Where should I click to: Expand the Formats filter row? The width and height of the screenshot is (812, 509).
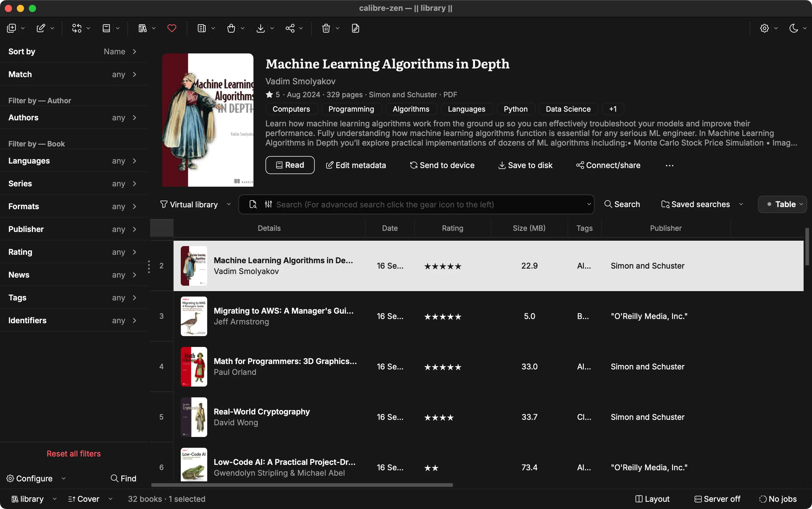74,206
